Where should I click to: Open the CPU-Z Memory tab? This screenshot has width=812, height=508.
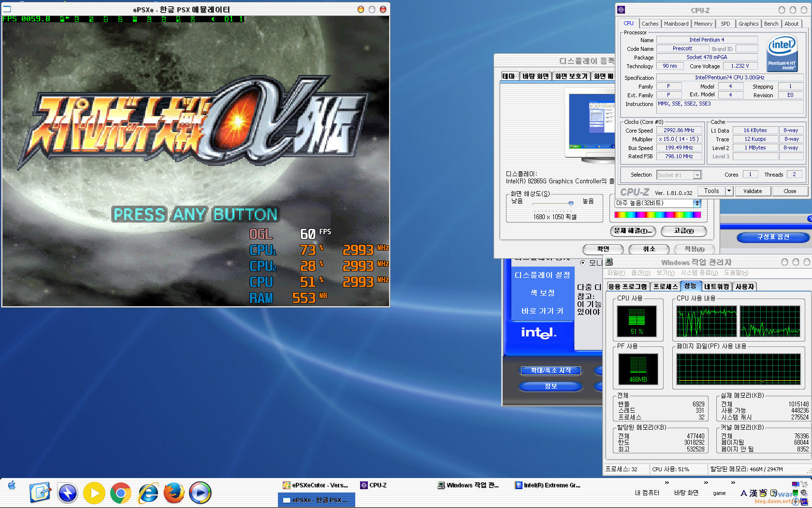click(703, 24)
